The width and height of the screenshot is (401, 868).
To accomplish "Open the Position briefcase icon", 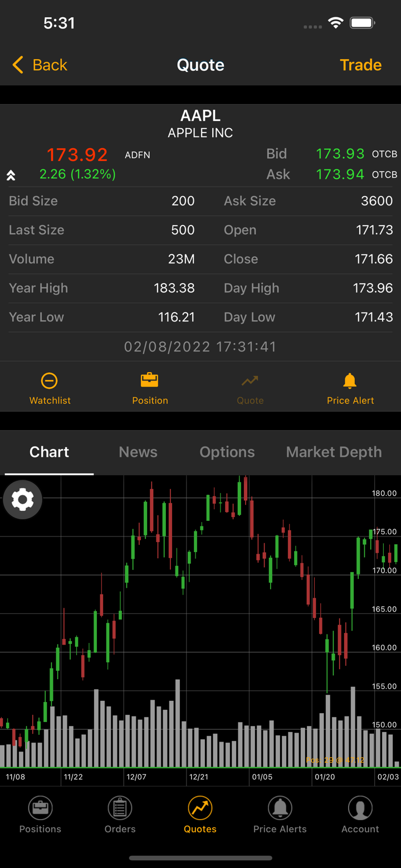I will point(150,381).
